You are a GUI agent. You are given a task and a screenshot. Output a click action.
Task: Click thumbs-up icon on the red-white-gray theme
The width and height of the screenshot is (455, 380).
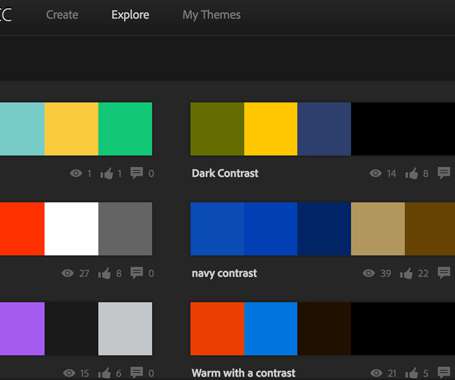click(x=104, y=274)
